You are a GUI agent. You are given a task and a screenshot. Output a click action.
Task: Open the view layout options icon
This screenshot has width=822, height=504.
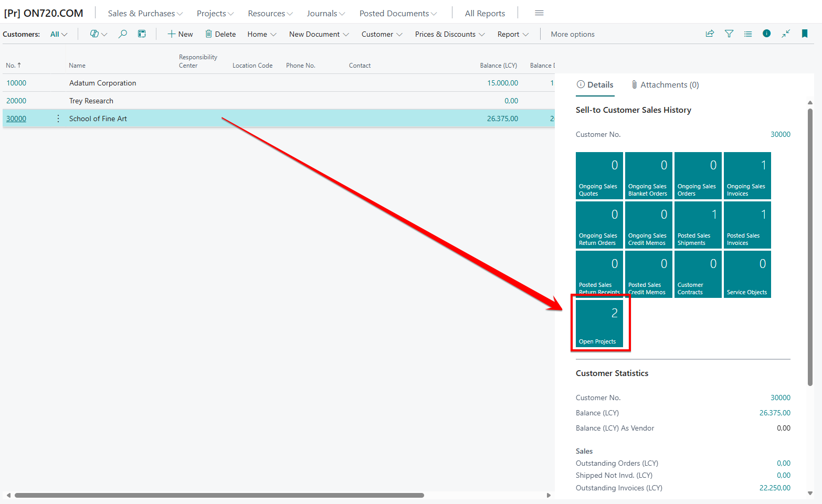click(98, 34)
